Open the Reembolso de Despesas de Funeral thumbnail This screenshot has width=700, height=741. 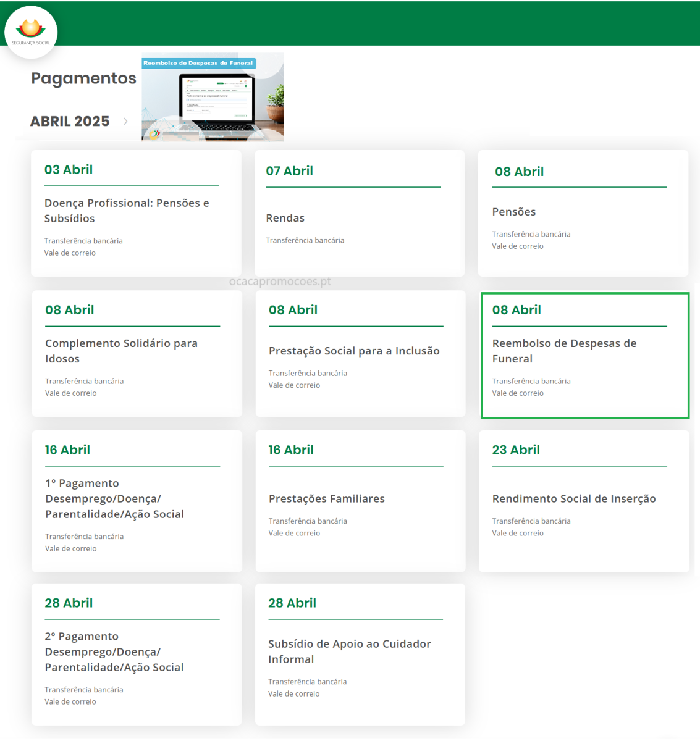[x=213, y=97]
